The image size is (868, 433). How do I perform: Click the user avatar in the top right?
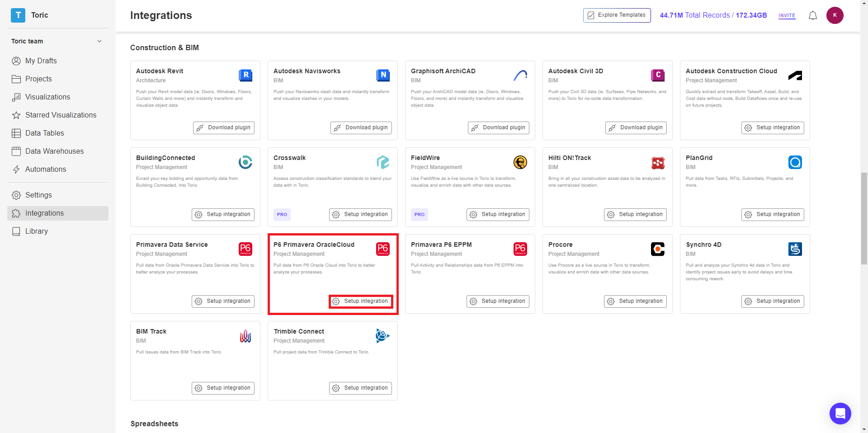[835, 15]
